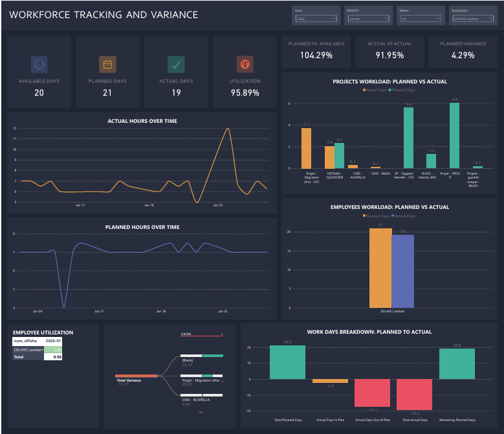
Task: Click the Planned Days legend dot in Projects Workload
Action: [390, 90]
